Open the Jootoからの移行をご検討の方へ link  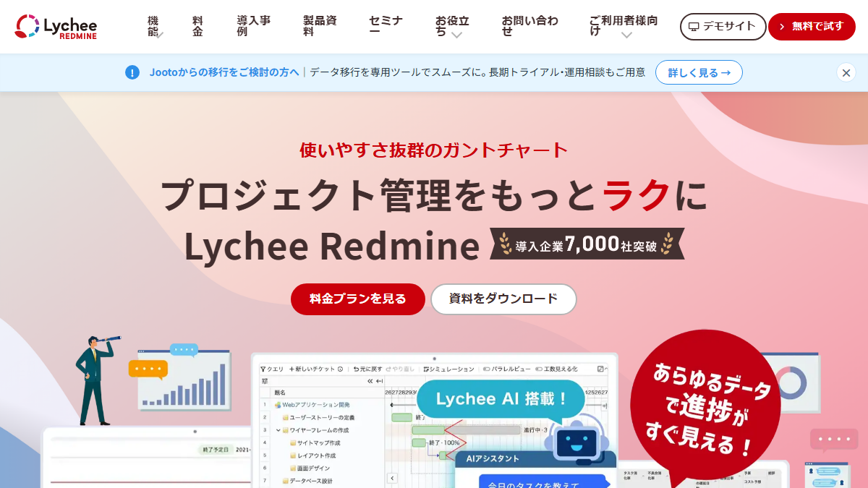224,72
